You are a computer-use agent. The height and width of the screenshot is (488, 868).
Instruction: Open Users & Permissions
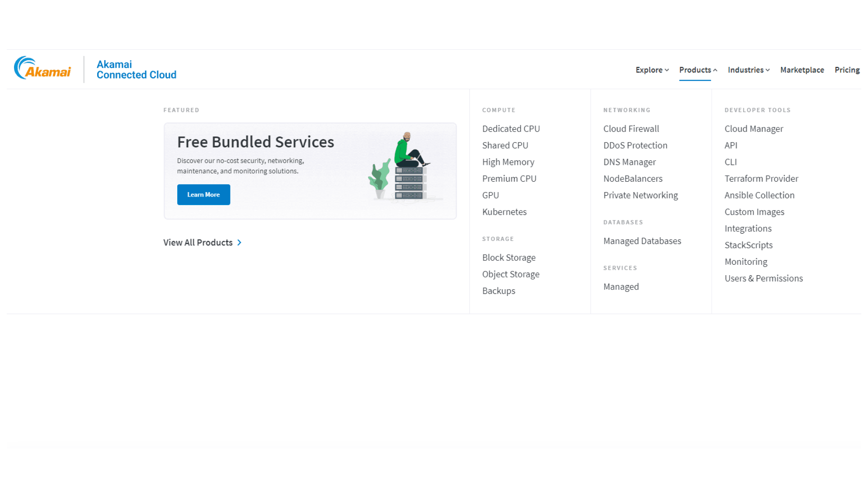click(764, 279)
